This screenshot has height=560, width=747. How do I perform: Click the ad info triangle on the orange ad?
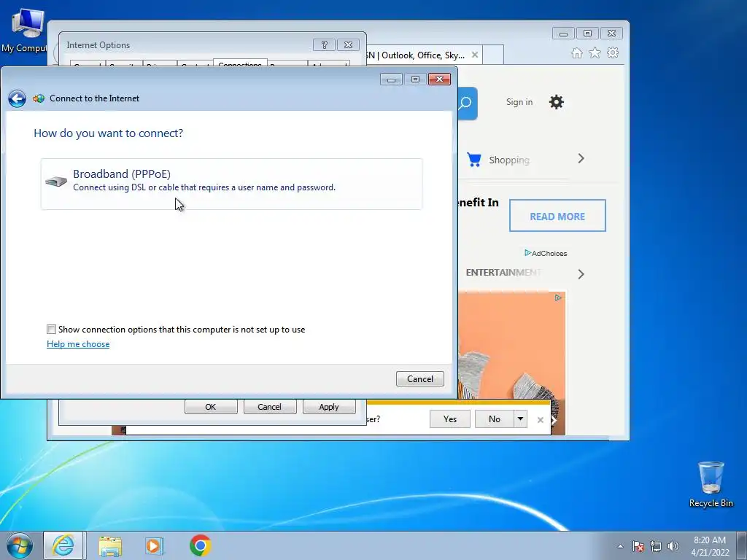click(x=558, y=297)
